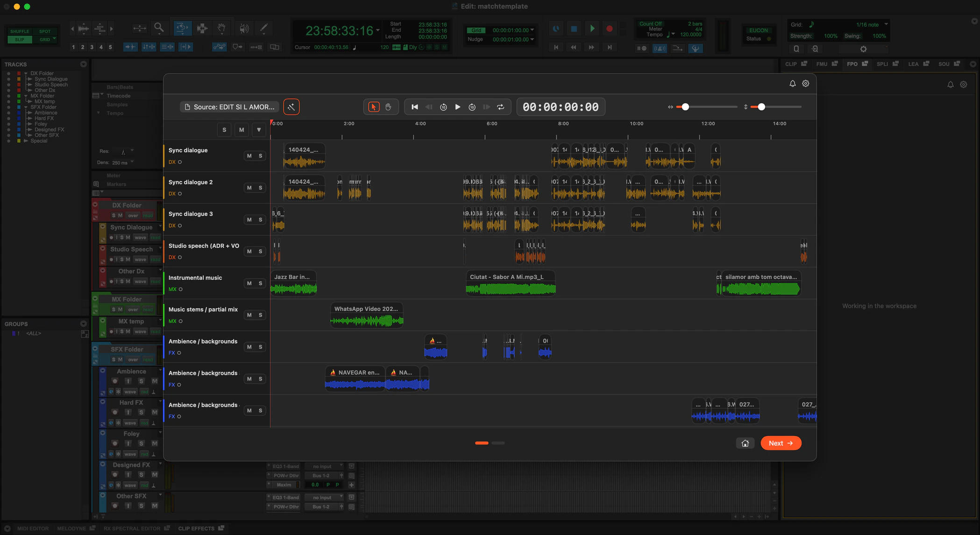Open the GROUPS list menu button
The width and height of the screenshot is (980, 535).
point(83,324)
